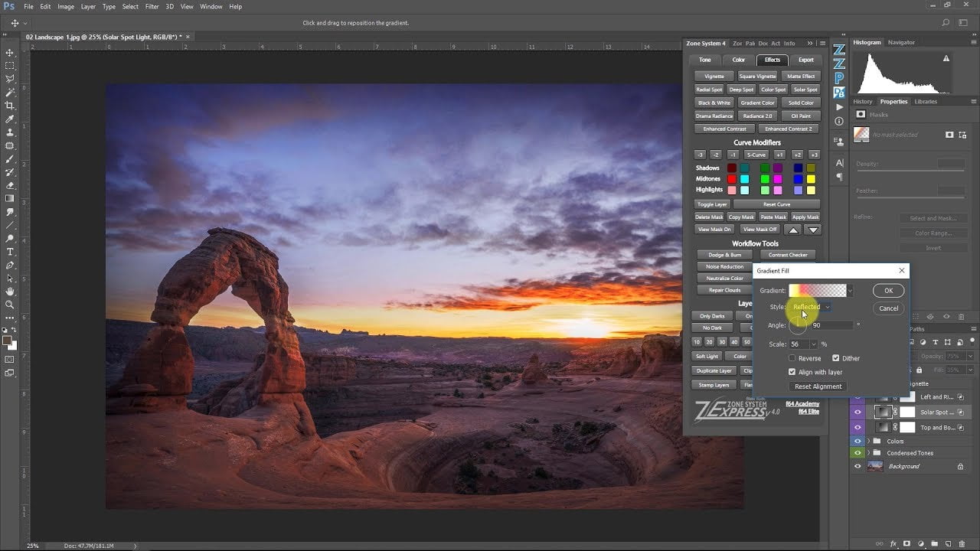Hide the Colors group
The height and width of the screenshot is (551, 980).
pos(857,441)
